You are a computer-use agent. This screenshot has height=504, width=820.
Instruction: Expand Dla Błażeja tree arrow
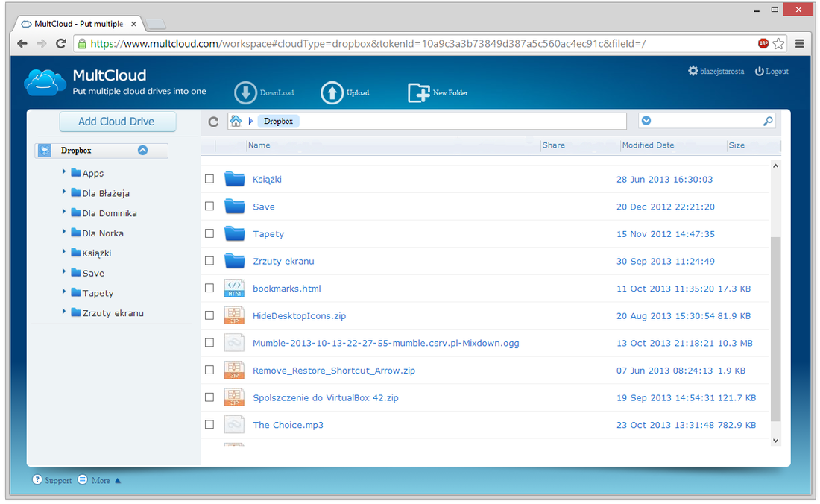(x=64, y=192)
